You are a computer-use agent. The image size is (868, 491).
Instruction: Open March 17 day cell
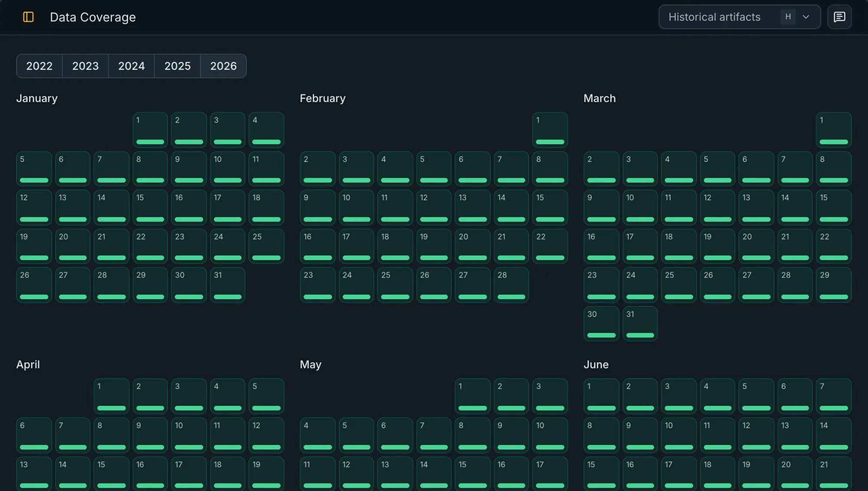640,246
